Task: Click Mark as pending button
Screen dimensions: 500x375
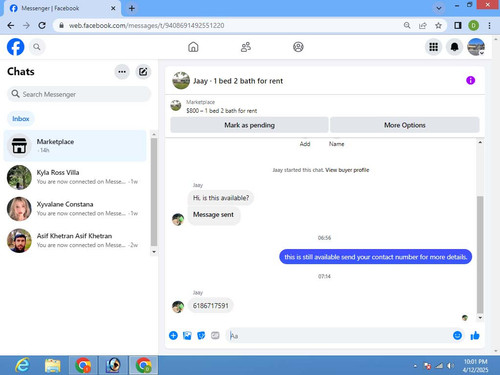Action: (249, 125)
